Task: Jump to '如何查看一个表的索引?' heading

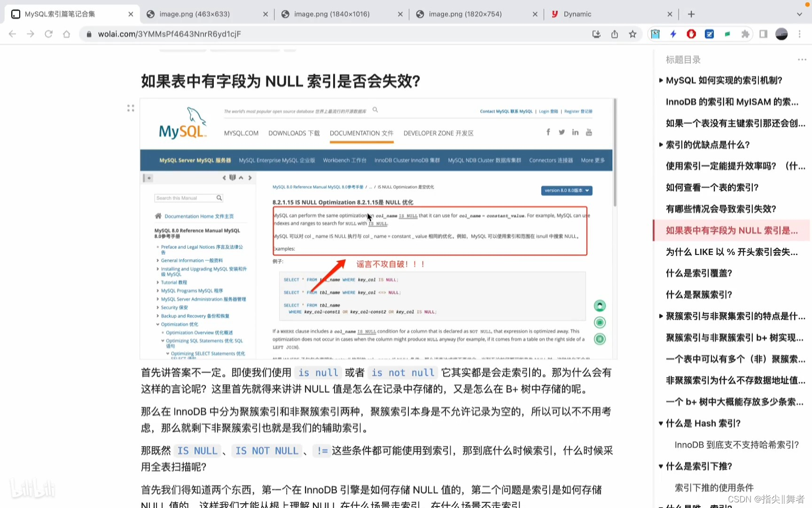Action: click(712, 188)
